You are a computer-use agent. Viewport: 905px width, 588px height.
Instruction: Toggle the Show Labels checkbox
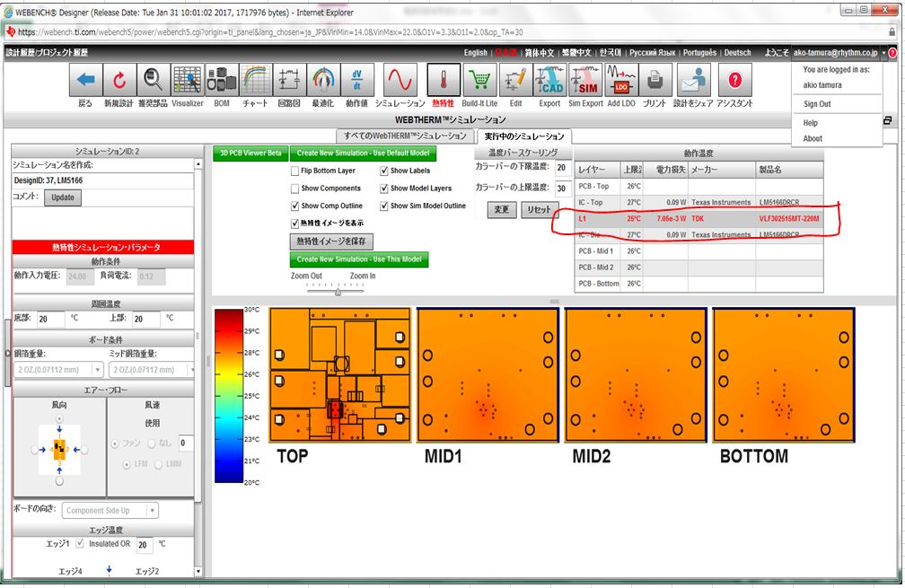(x=384, y=171)
